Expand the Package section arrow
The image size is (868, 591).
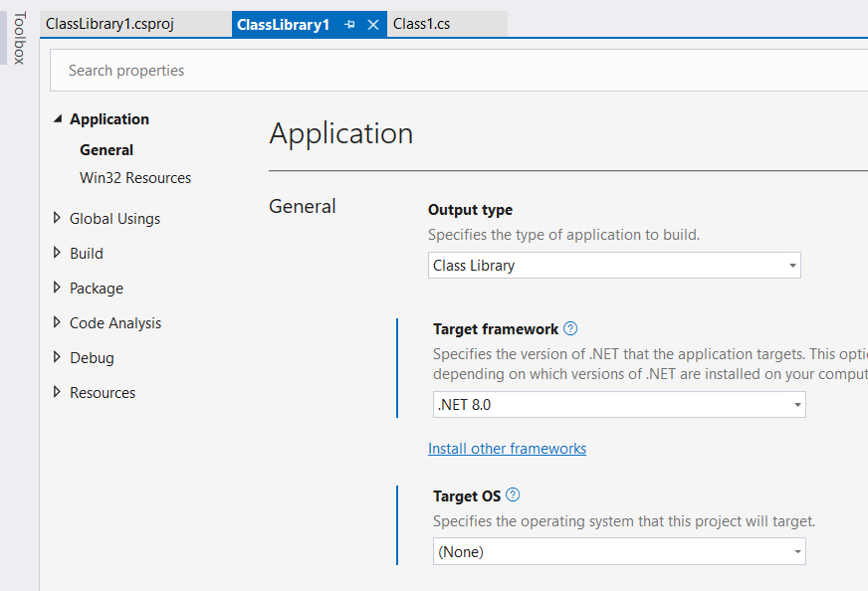pyautogui.click(x=57, y=289)
